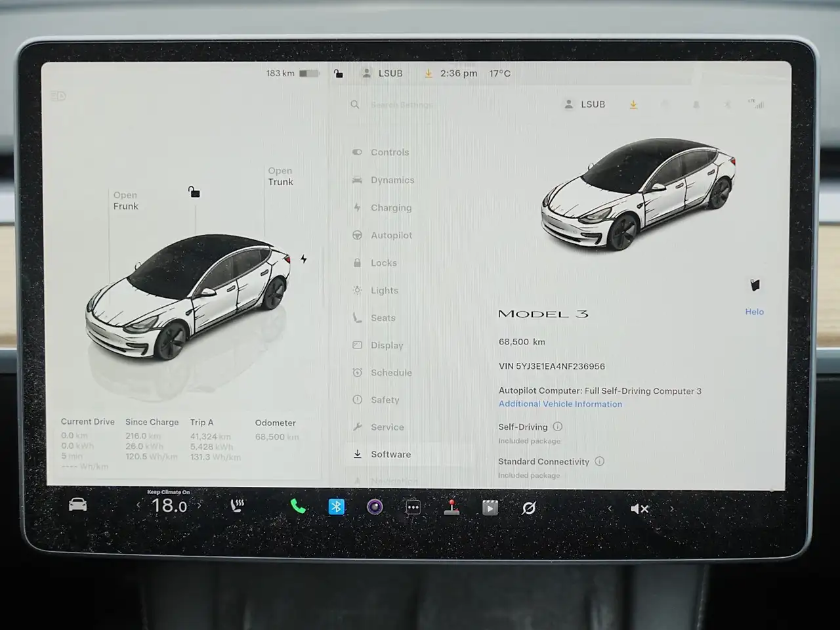The width and height of the screenshot is (840, 630).
Task: Tap Search Settings field
Action: pyautogui.click(x=402, y=105)
